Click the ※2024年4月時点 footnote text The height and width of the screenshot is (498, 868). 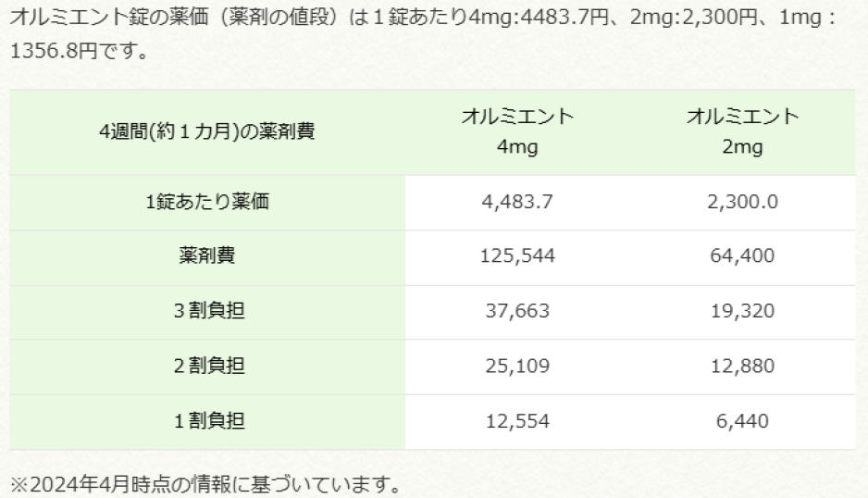pyautogui.click(x=208, y=481)
